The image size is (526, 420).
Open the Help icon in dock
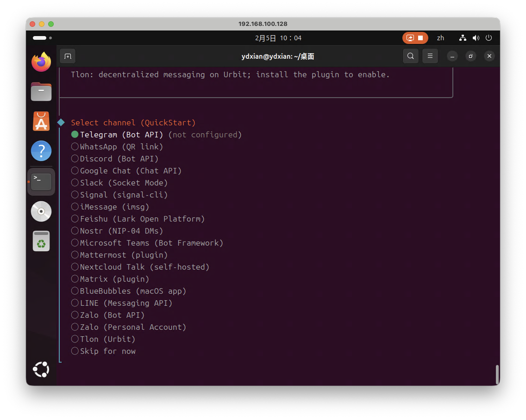(x=41, y=151)
